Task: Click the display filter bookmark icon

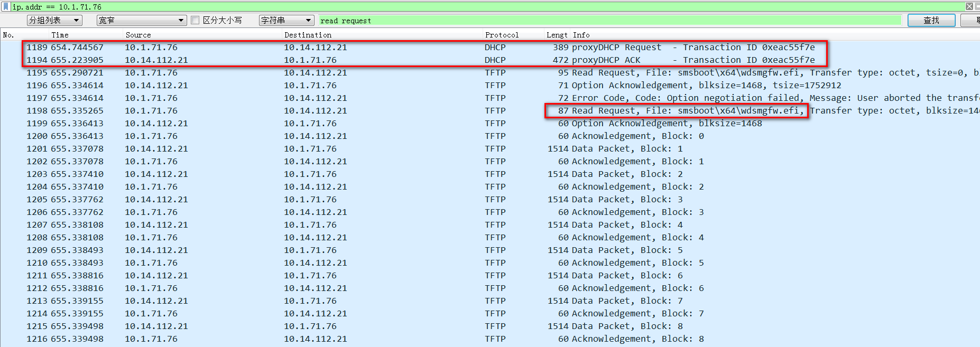Action: [6, 6]
